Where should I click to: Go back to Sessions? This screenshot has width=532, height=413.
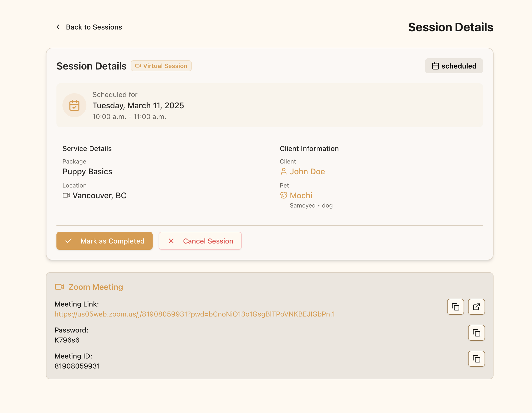click(x=94, y=27)
